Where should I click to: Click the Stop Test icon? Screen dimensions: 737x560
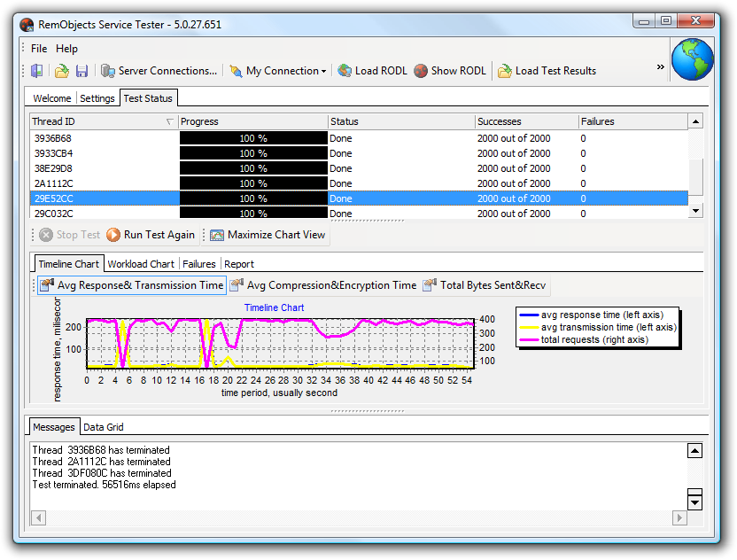(45, 235)
